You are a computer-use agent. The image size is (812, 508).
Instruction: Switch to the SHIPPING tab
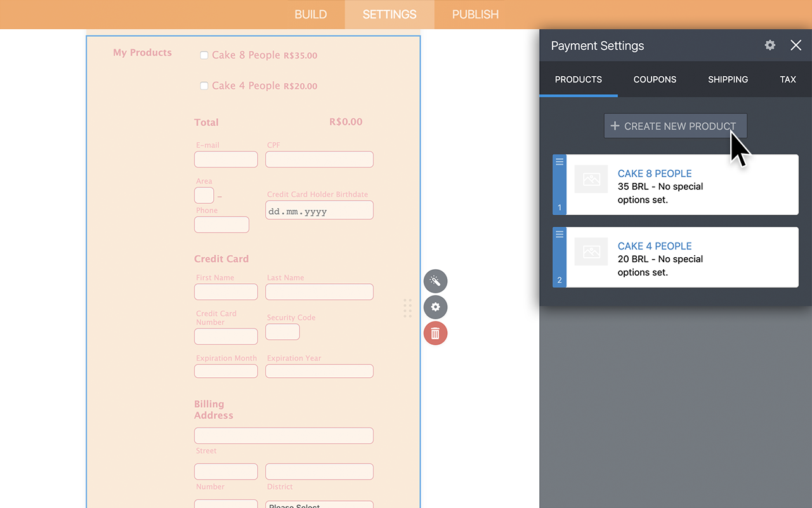728,79
